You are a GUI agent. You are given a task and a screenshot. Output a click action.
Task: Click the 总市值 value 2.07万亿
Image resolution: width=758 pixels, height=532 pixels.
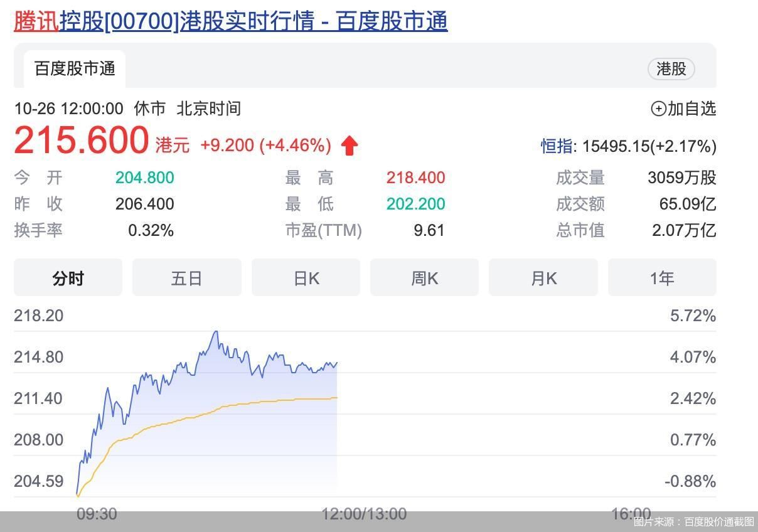(x=683, y=230)
